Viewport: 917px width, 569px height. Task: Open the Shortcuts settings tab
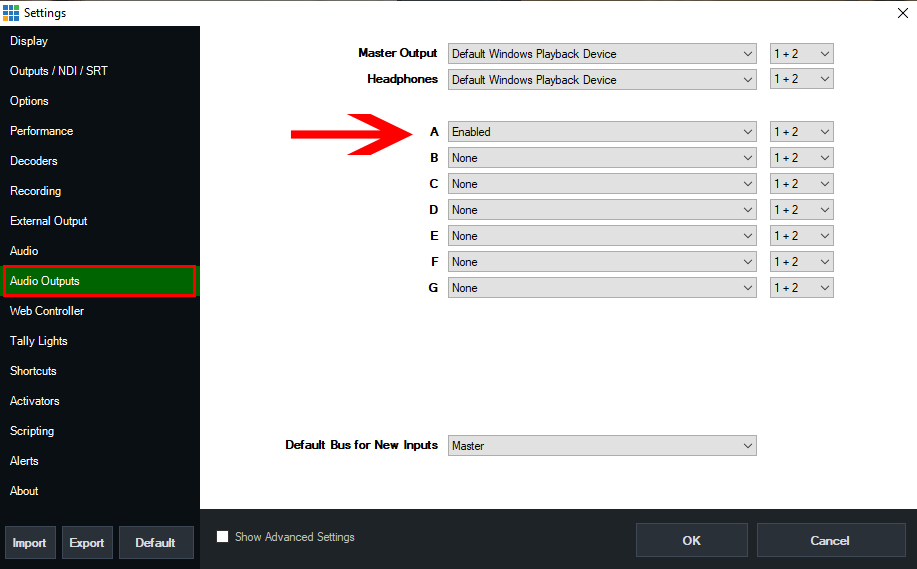[x=34, y=371]
